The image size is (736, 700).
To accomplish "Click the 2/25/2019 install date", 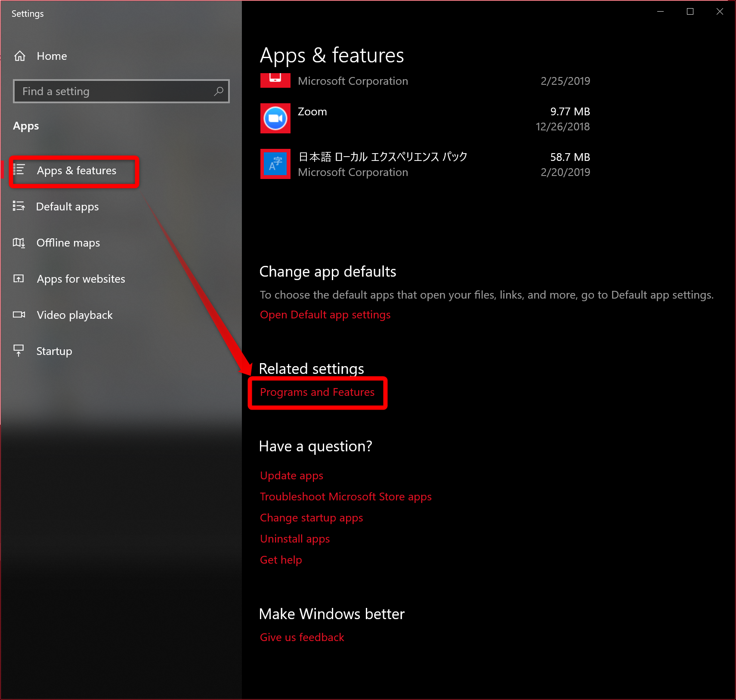I will point(565,81).
